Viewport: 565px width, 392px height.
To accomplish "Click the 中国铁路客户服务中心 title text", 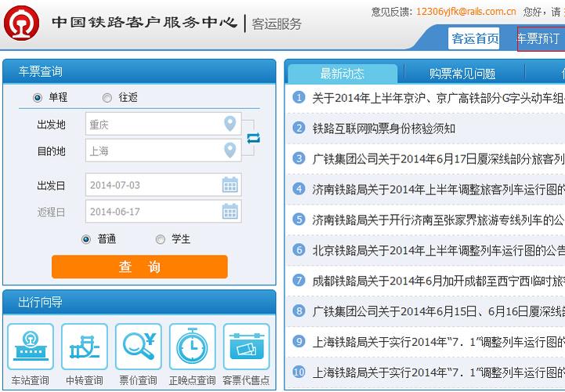I will coord(144,22).
